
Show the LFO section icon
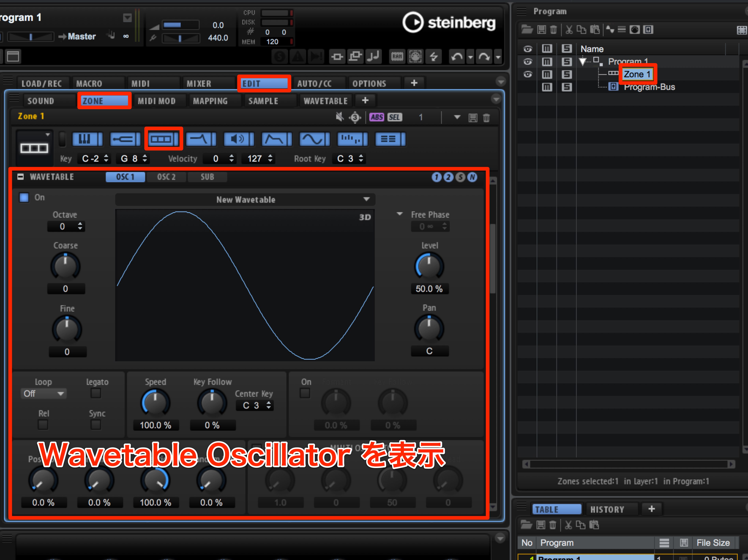click(x=315, y=139)
